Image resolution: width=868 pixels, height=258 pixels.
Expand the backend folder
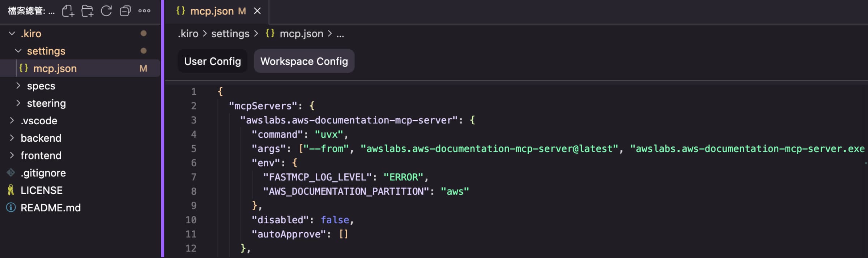point(12,138)
